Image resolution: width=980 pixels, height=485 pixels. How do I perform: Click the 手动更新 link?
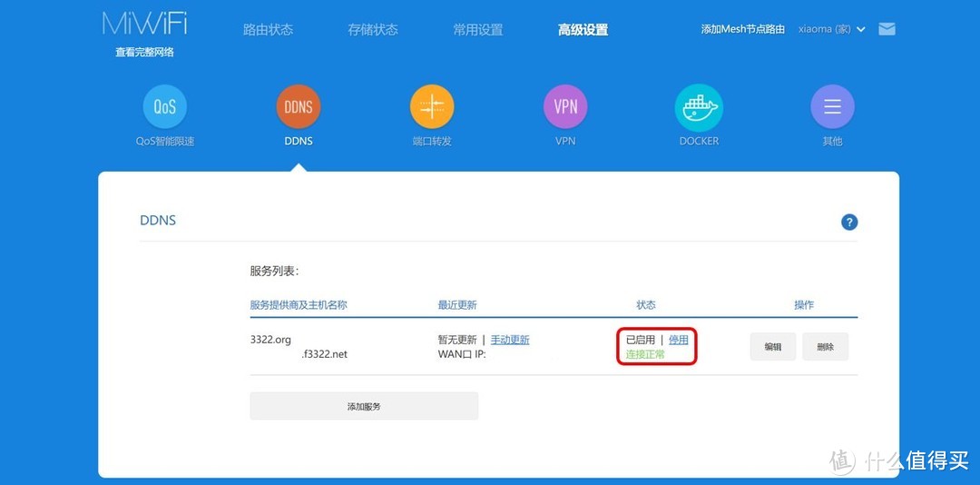[510, 340]
